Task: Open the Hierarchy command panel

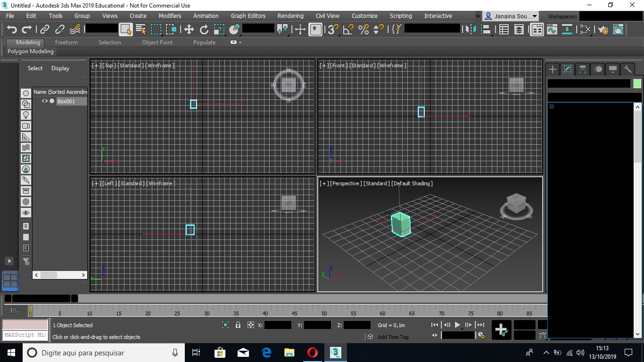Action: point(583,69)
